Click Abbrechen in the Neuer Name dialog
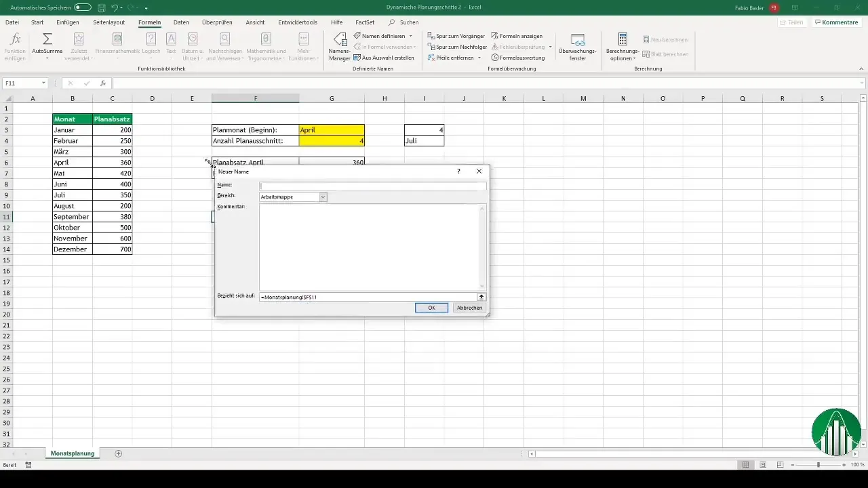The width and height of the screenshot is (868, 488). click(469, 308)
